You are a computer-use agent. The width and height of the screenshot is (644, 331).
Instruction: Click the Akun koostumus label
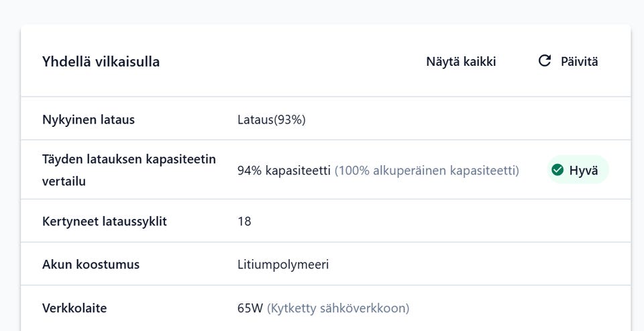pyautogui.click(x=91, y=265)
